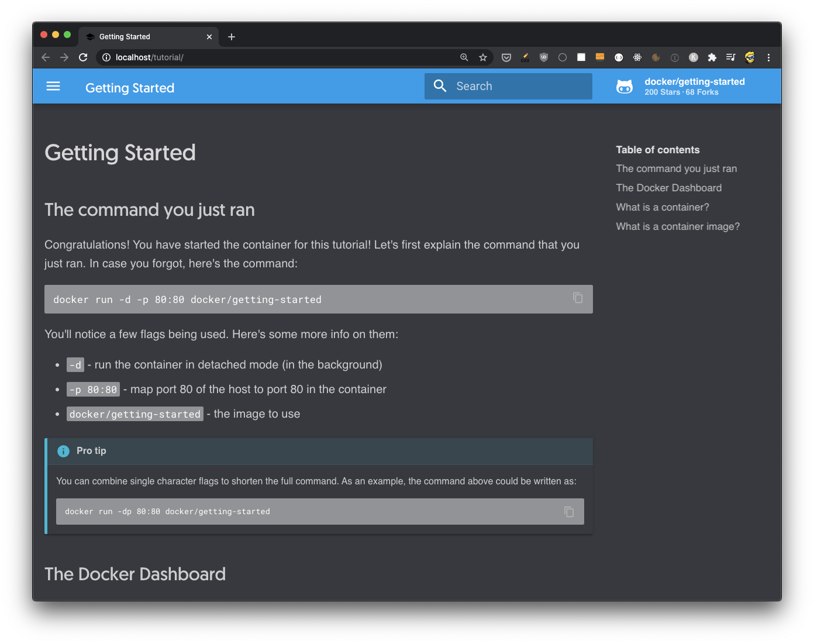Screen dimensions: 814x644
Task: Copy the Pro tip docker run -dp command
Action: click(x=569, y=512)
